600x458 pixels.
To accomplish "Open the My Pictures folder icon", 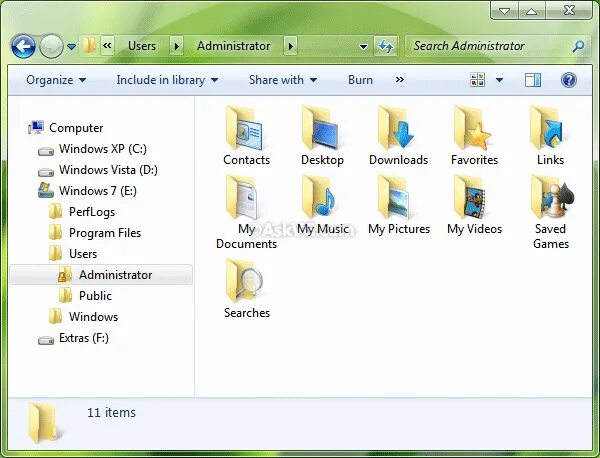I will point(395,197).
